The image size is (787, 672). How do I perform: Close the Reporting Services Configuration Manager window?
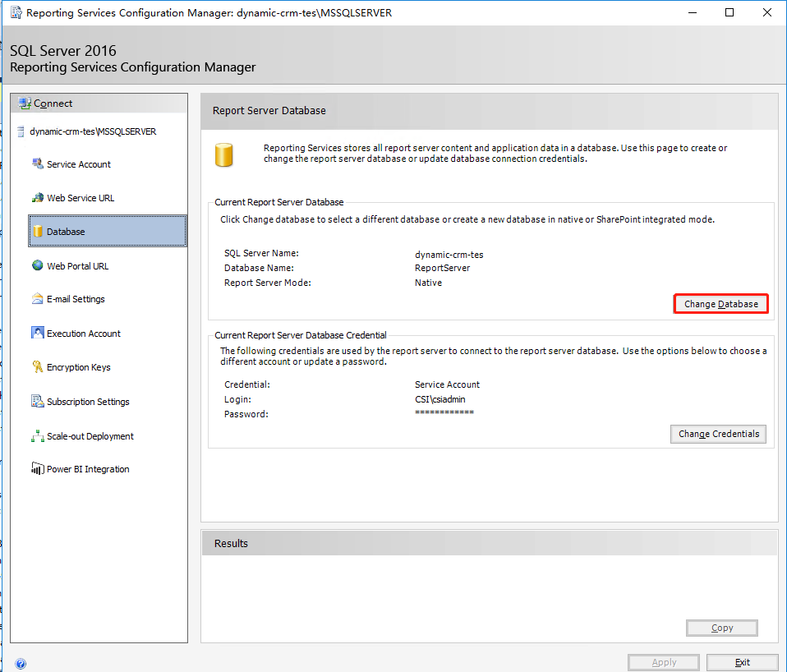[x=767, y=12]
